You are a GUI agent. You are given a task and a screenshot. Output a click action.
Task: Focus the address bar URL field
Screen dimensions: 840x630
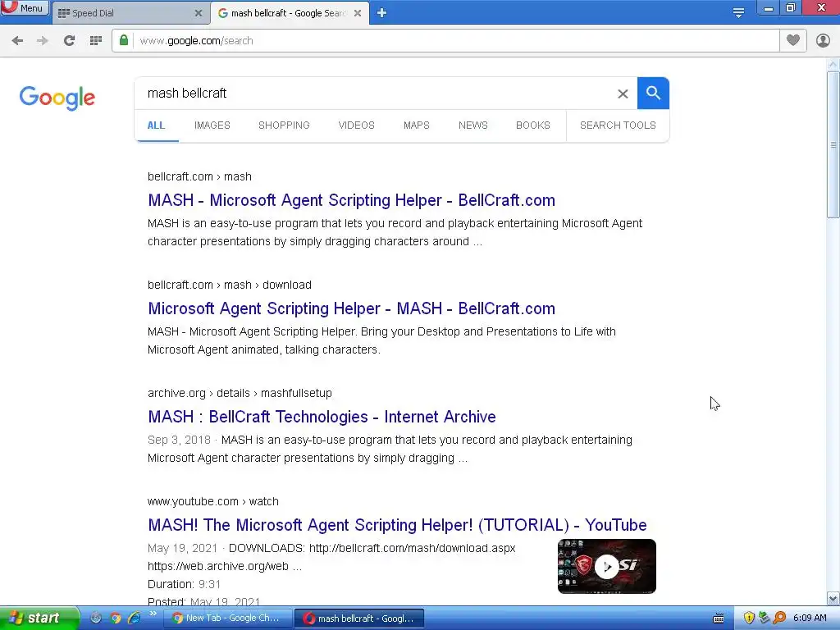pyautogui.click(x=455, y=41)
